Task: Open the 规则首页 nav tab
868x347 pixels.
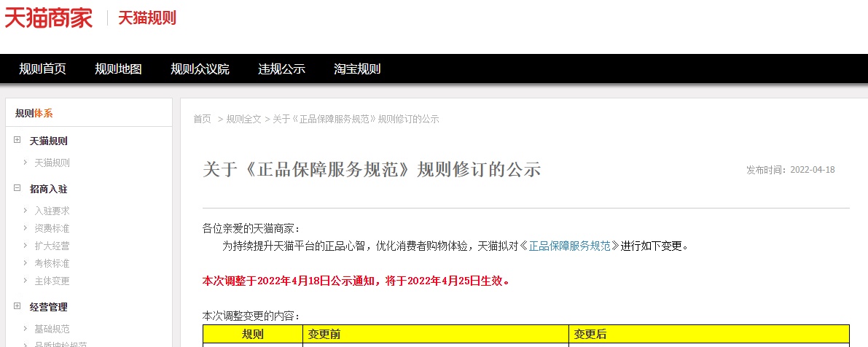Action: [42, 69]
